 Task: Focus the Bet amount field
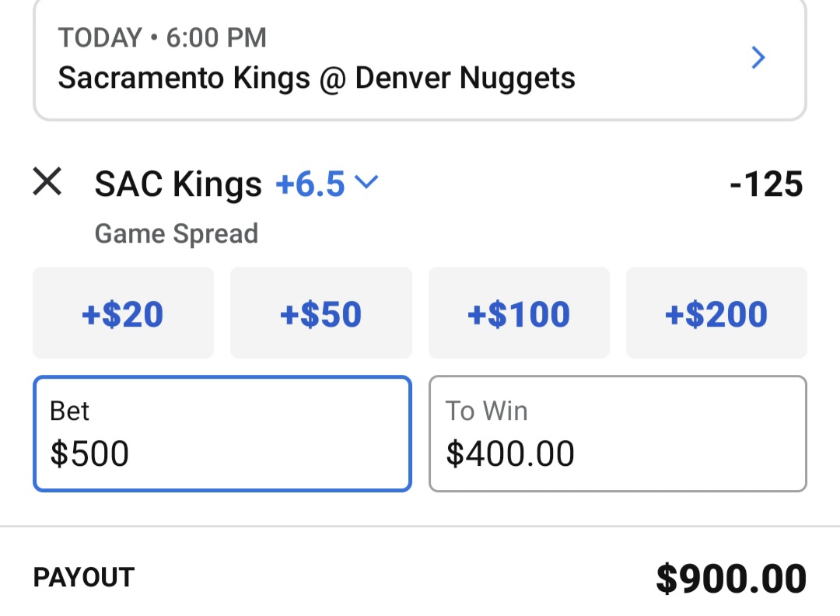tap(222, 433)
